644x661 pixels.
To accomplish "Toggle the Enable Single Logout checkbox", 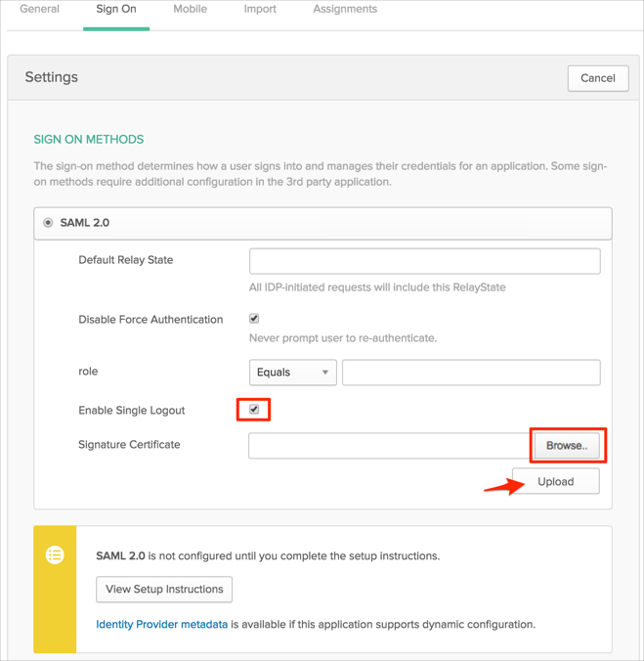I will click(254, 410).
